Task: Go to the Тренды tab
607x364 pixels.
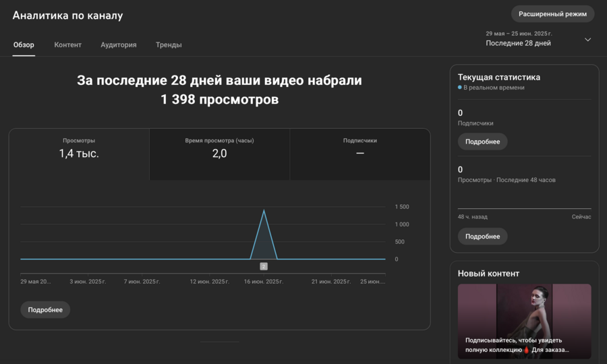Action: point(169,44)
